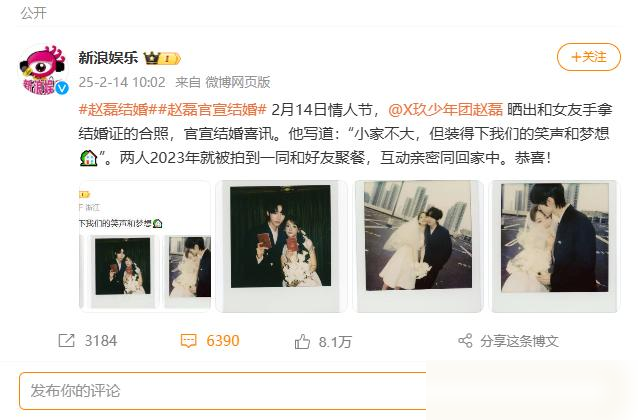Open third photo of couple on rooftop
638x420 pixels.
(x=418, y=246)
